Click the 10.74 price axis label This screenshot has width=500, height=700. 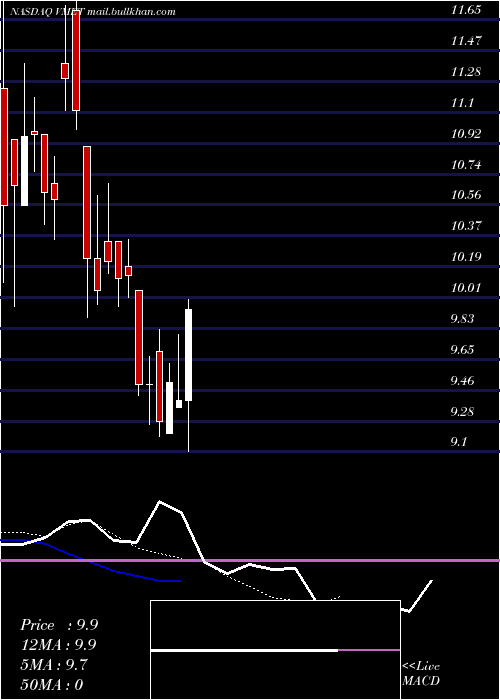[x=466, y=165]
